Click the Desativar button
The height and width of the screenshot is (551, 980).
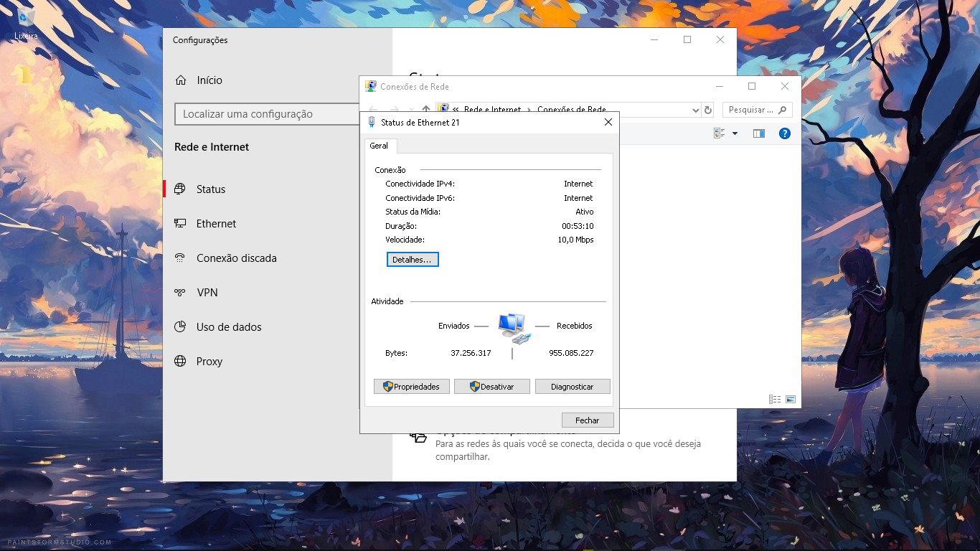(492, 387)
